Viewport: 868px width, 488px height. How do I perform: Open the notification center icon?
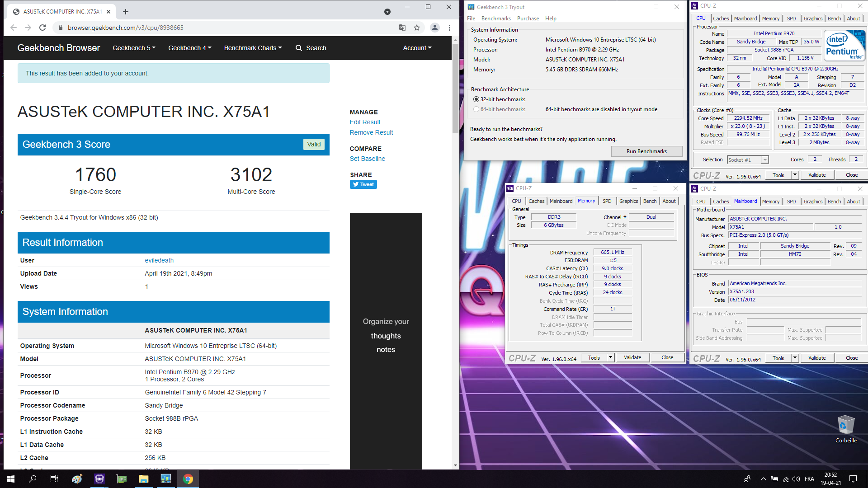[x=853, y=479]
